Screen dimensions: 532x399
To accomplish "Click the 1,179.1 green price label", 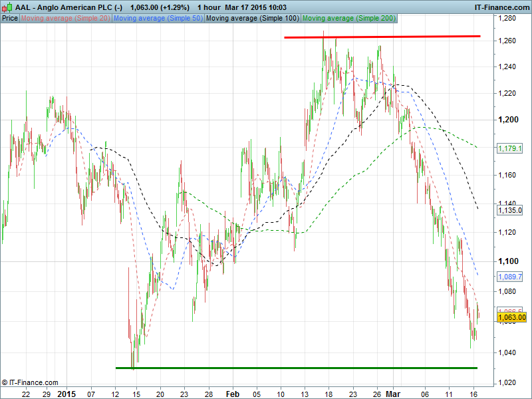I will [x=510, y=148].
